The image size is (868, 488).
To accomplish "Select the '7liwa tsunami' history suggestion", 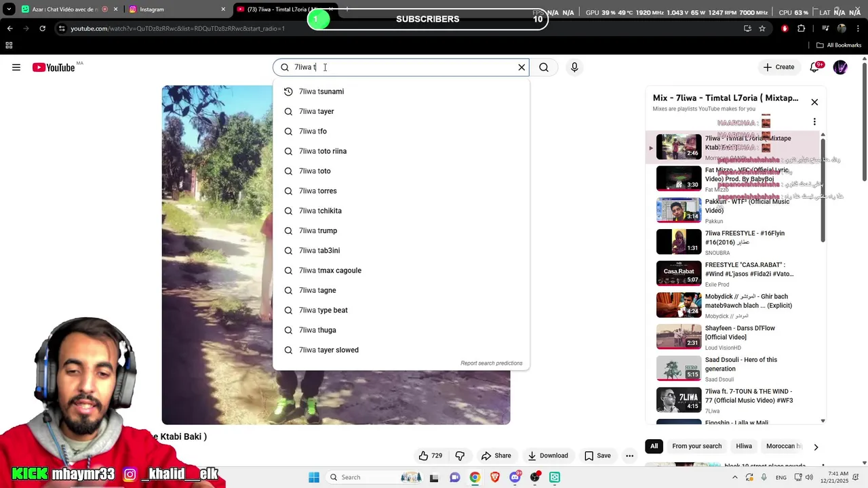I will [401, 91].
